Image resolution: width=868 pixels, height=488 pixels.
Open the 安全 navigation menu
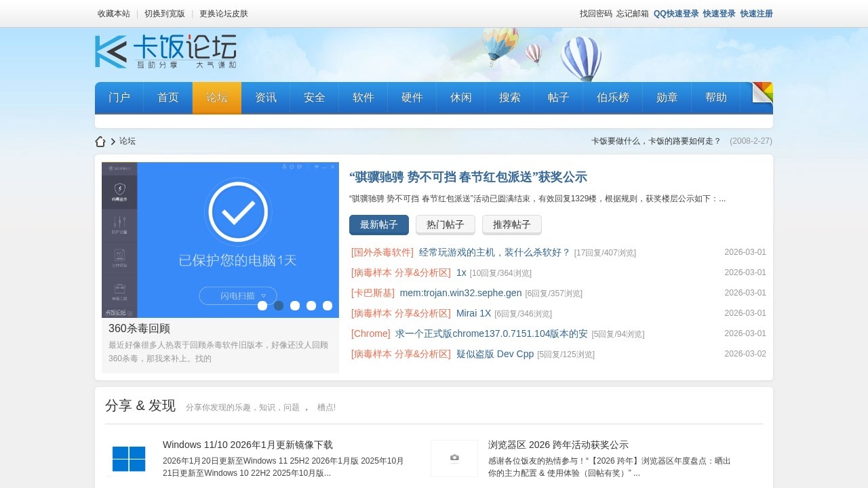[x=315, y=98]
